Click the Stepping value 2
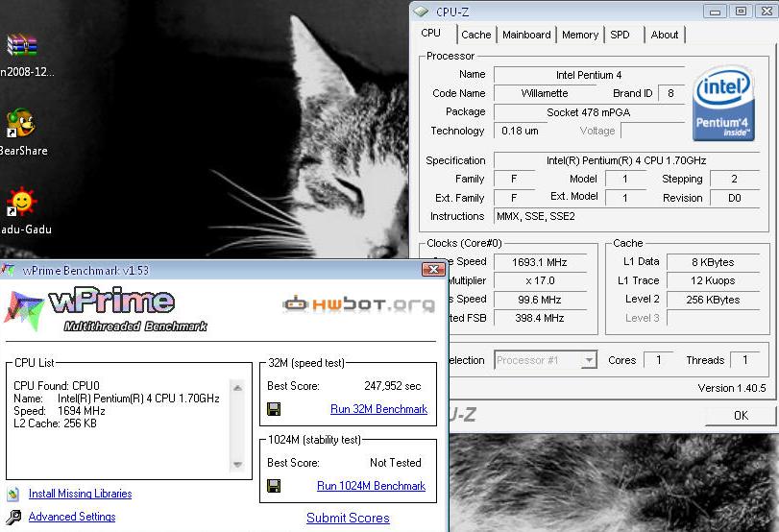The height and width of the screenshot is (532, 779). pos(734,179)
